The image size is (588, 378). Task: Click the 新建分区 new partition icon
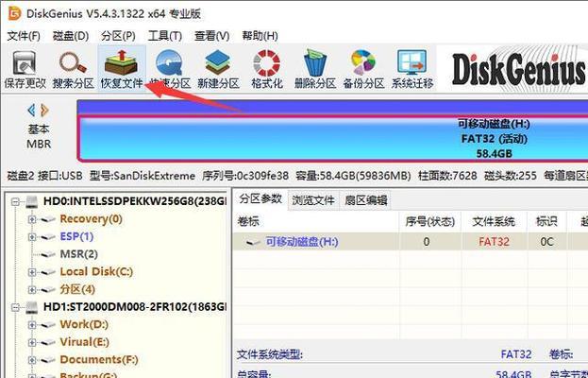point(218,70)
